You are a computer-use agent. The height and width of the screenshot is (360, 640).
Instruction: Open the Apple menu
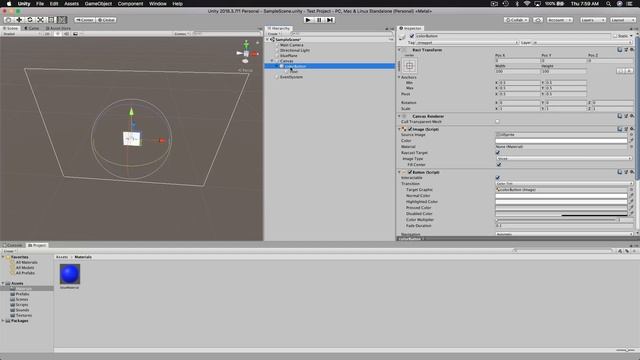(9, 4)
